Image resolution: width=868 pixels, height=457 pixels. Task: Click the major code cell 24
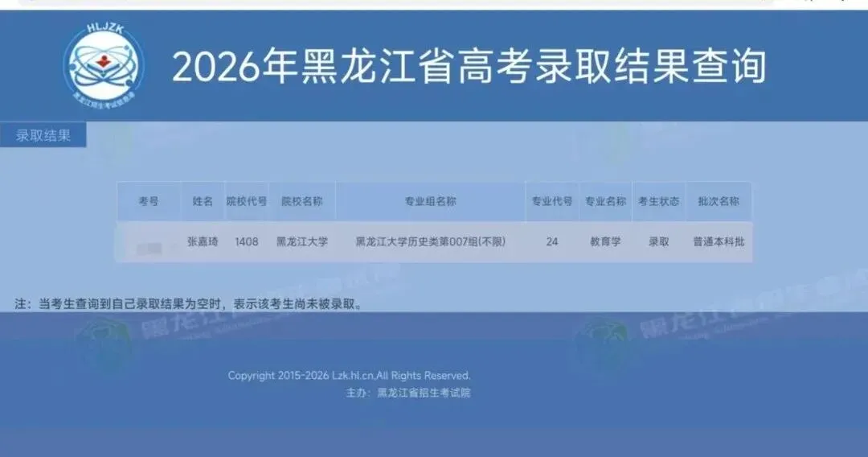pos(552,241)
